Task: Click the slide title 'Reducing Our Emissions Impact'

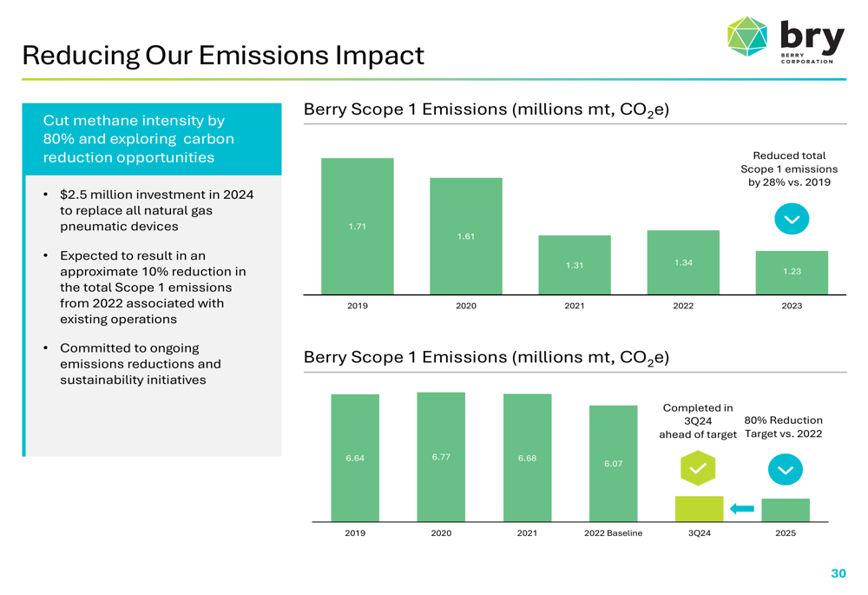Action: coord(223,56)
